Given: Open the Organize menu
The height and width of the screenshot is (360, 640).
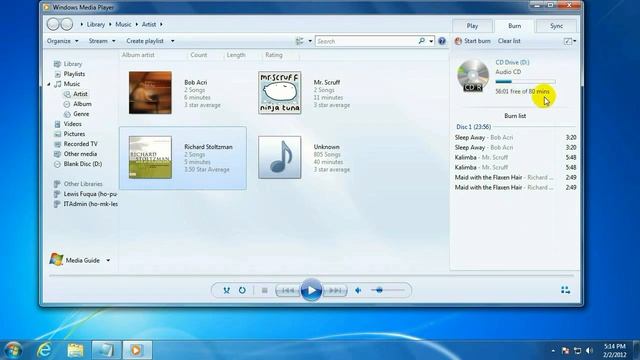Looking at the screenshot, I should [62, 41].
